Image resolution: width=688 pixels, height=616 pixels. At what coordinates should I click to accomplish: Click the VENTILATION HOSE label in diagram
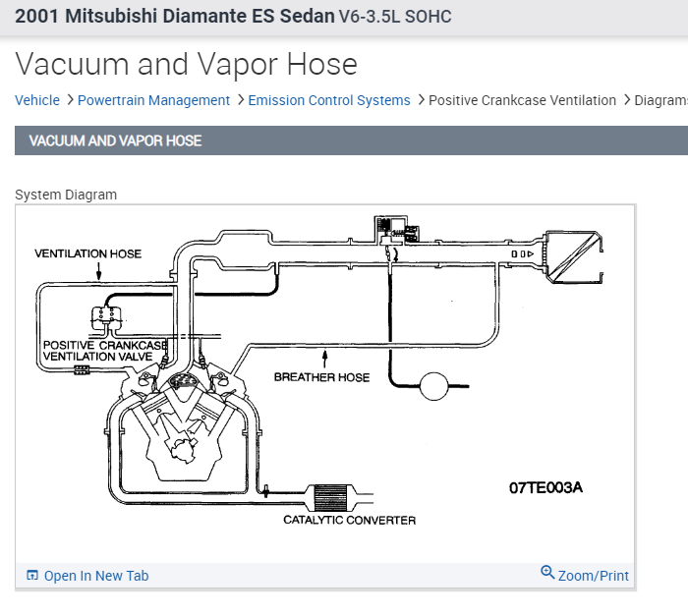(x=87, y=253)
